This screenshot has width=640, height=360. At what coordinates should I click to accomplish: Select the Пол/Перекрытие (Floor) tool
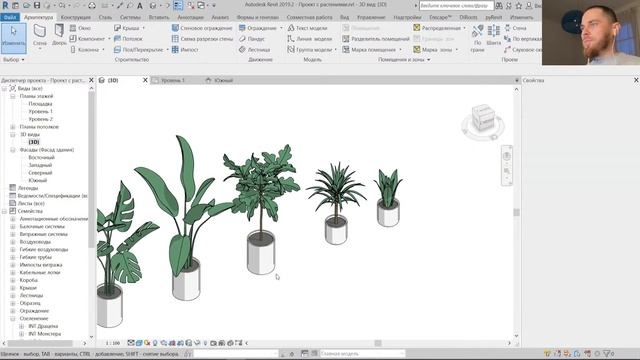click(x=139, y=49)
